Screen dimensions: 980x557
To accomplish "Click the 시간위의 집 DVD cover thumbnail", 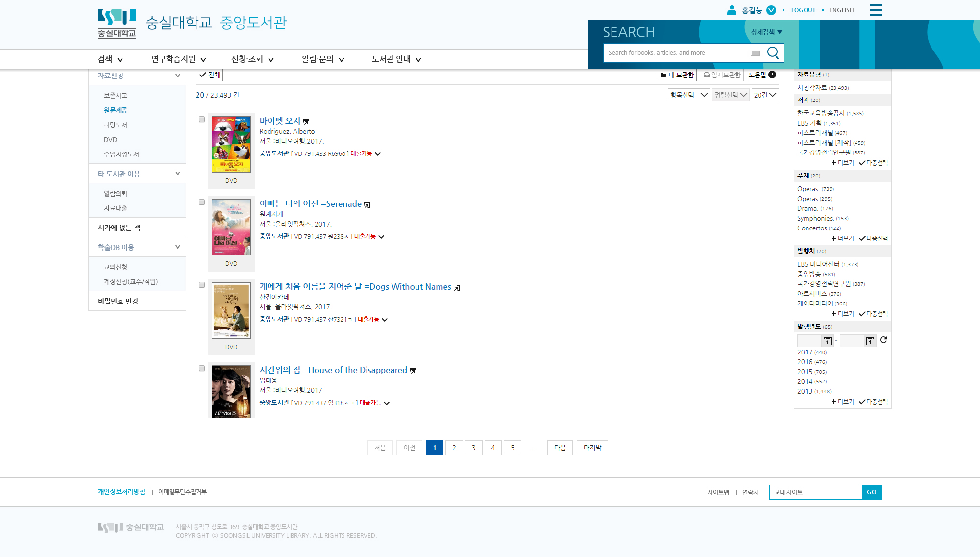I will [231, 391].
